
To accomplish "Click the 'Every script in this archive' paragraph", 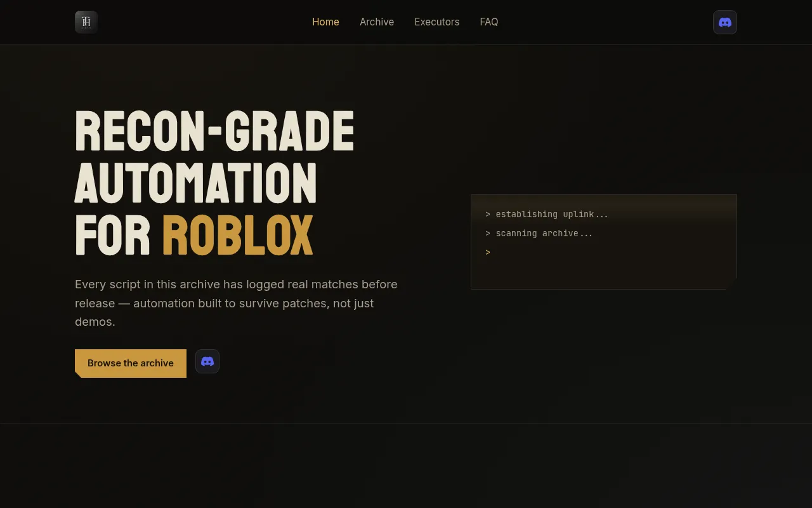I will (x=237, y=303).
